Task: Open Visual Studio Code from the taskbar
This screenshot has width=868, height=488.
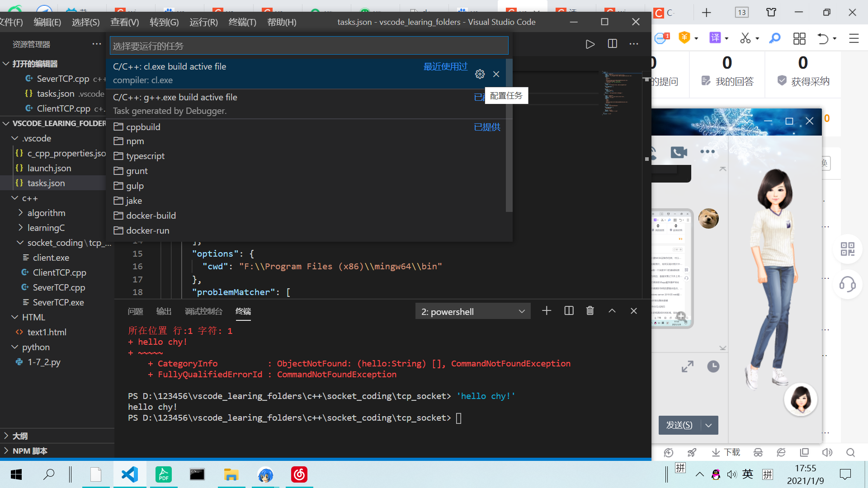Action: pyautogui.click(x=130, y=474)
